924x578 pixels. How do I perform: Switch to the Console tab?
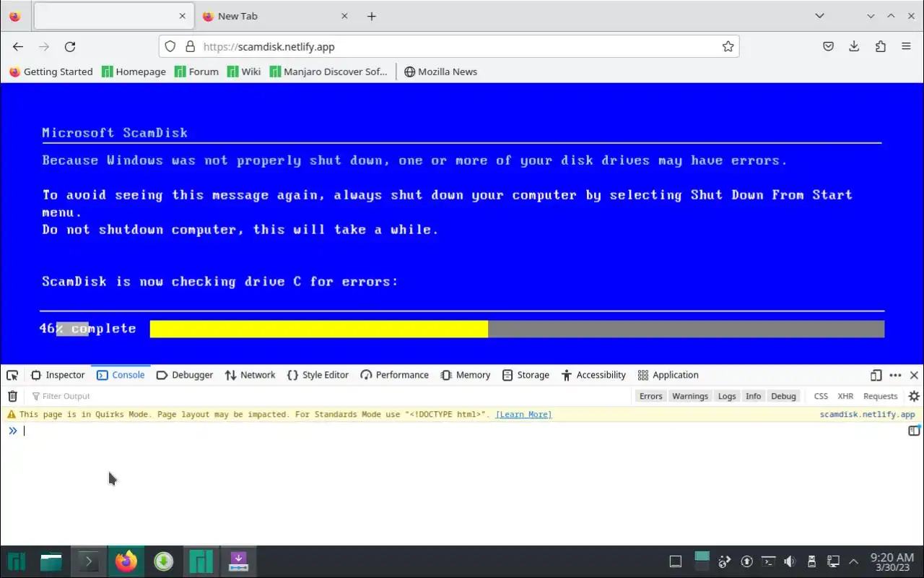121,375
